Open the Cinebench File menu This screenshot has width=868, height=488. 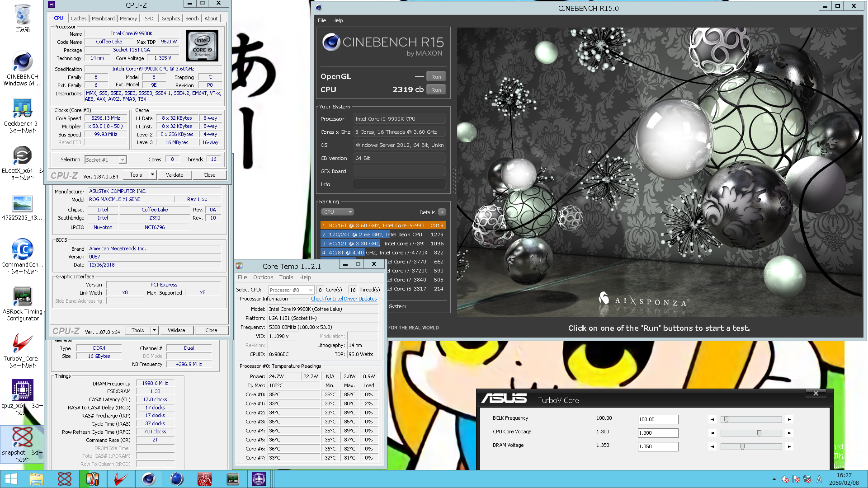322,20
